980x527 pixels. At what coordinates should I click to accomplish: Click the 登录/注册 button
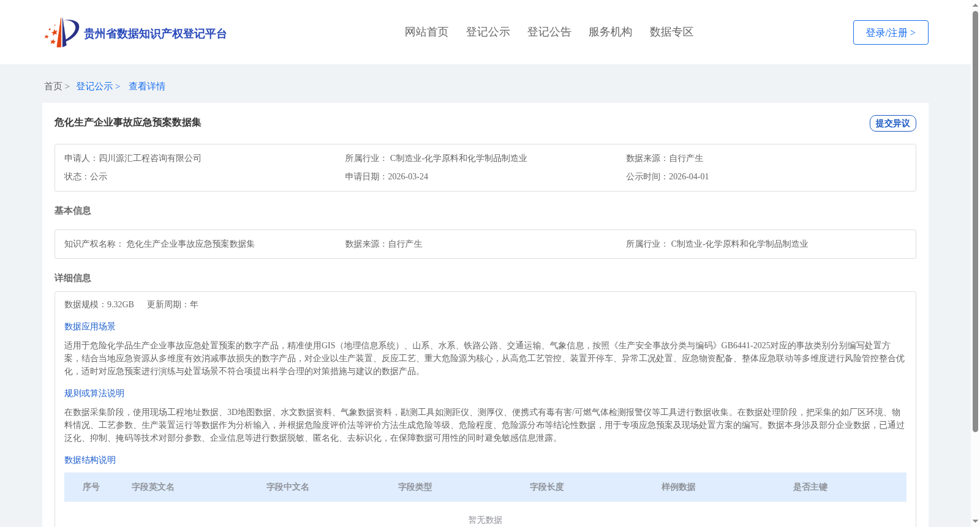891,32
